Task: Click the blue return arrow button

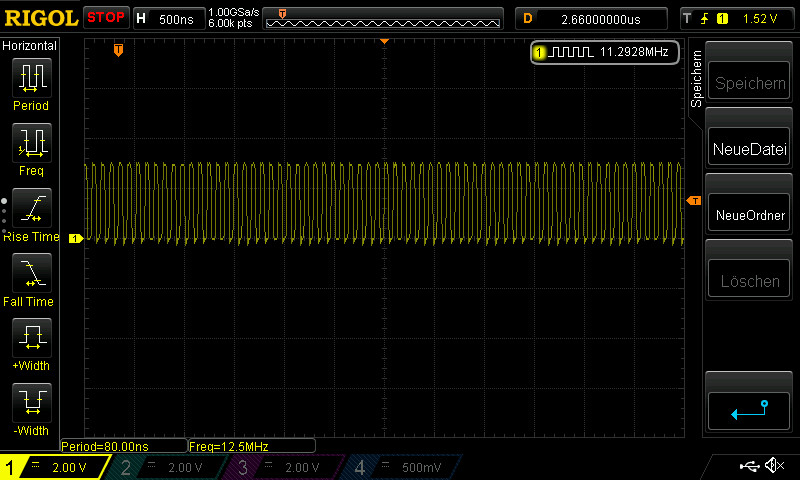Action: point(749,411)
